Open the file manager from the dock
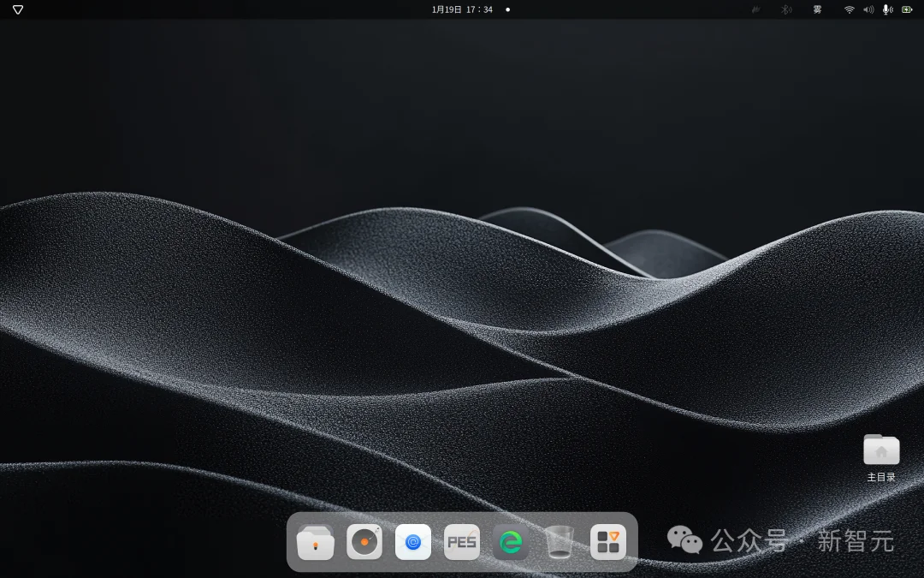This screenshot has width=924, height=578. point(316,542)
